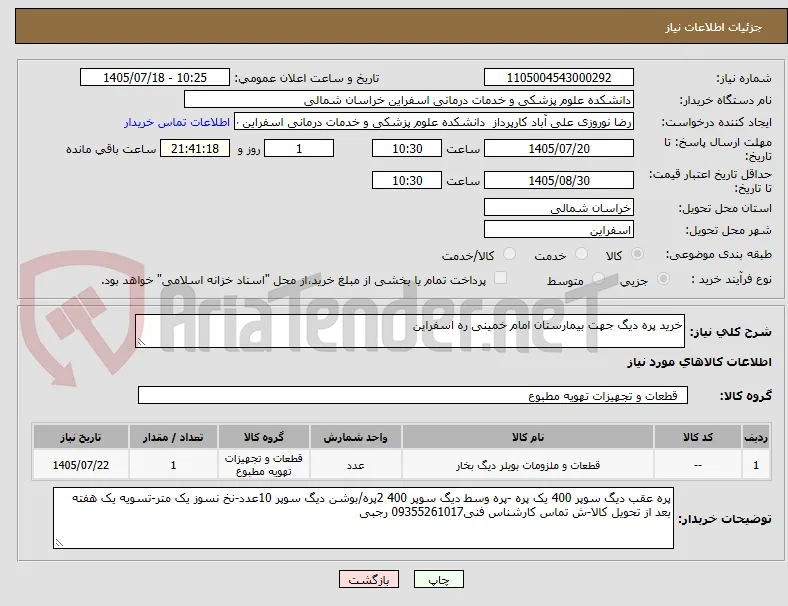Click the price validity time 10:30 field
788x606 pixels.
click(x=407, y=180)
